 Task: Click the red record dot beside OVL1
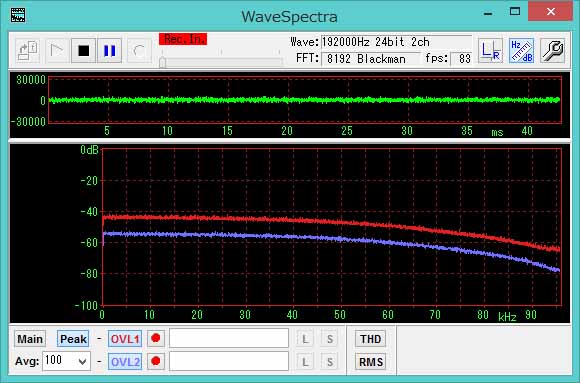pos(156,339)
